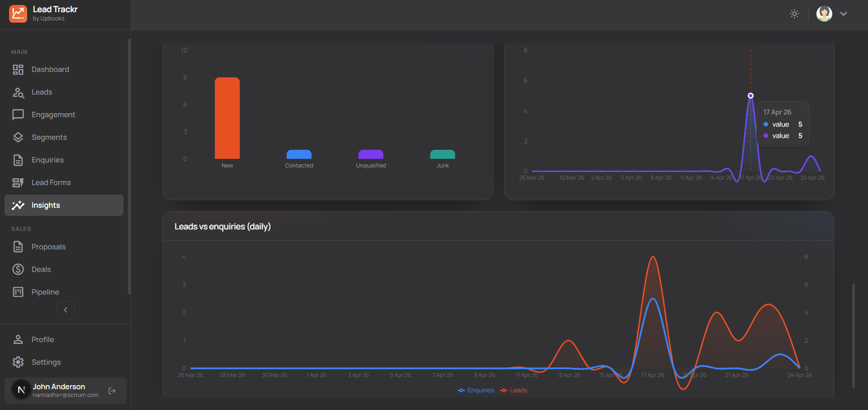Open Enquiries using its document icon
The width and height of the screenshot is (868, 410).
[18, 160]
